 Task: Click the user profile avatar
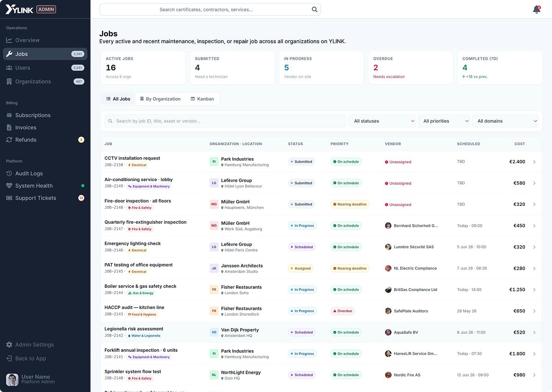tap(12, 379)
